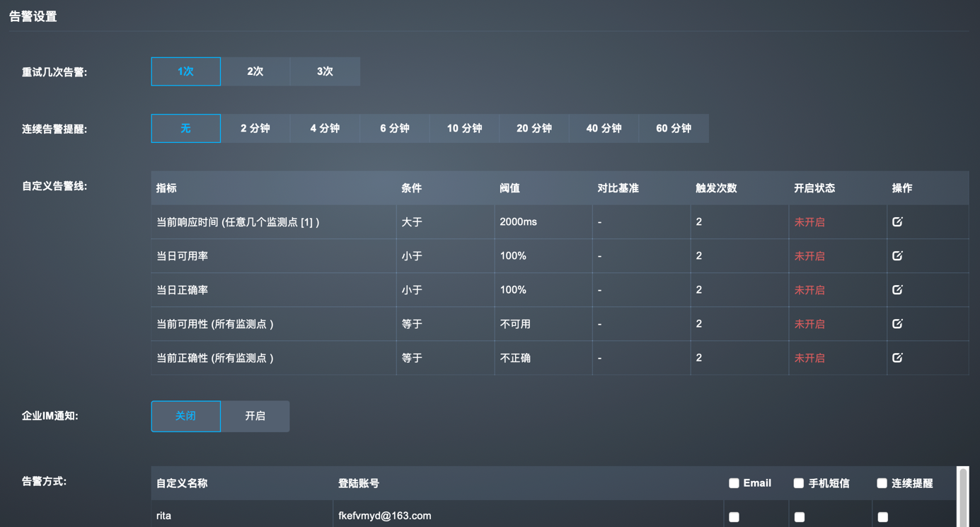Set continuous reminder to 10 分钟

(x=464, y=128)
